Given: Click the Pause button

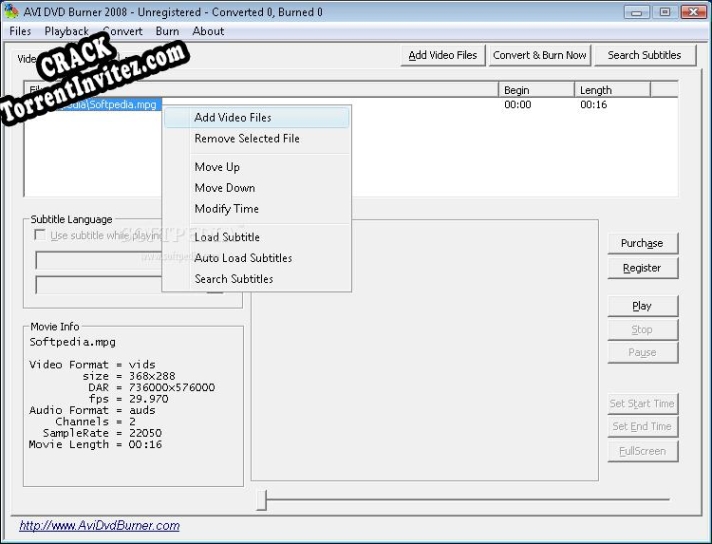Looking at the screenshot, I should click(643, 352).
